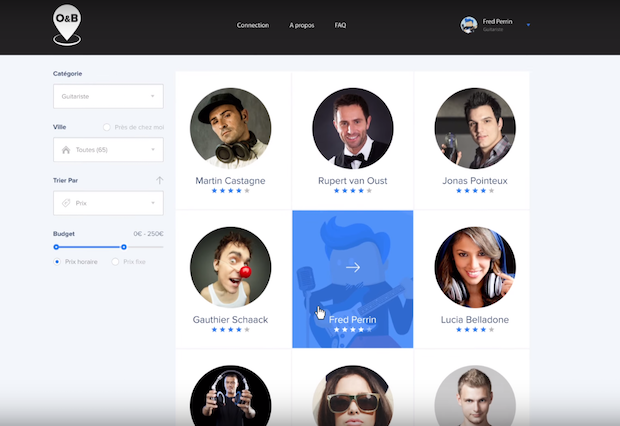Click the price tag icon in Trier Par
The width and height of the screenshot is (620, 426).
click(x=67, y=203)
